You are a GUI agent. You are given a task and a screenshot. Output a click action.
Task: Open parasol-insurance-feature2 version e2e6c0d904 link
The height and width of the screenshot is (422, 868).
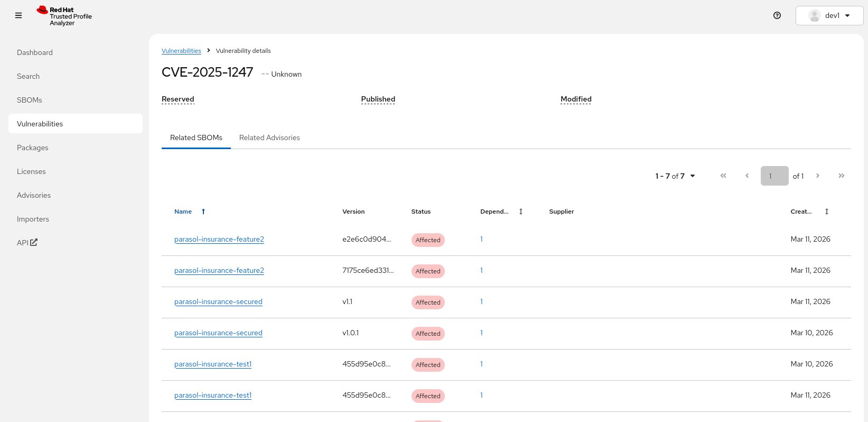click(x=219, y=240)
